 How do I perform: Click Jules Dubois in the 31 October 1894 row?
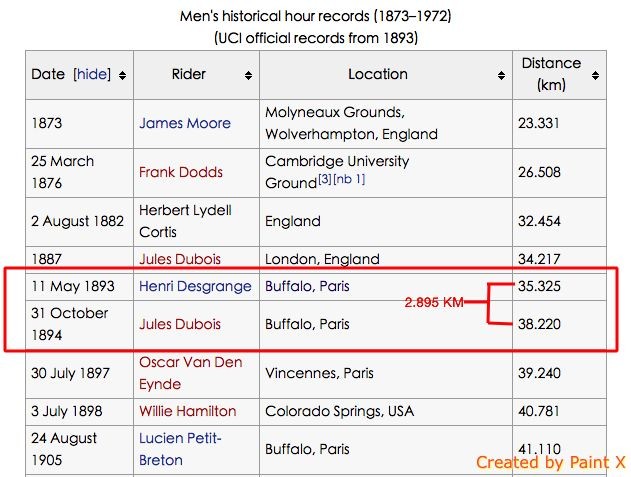[x=180, y=324]
